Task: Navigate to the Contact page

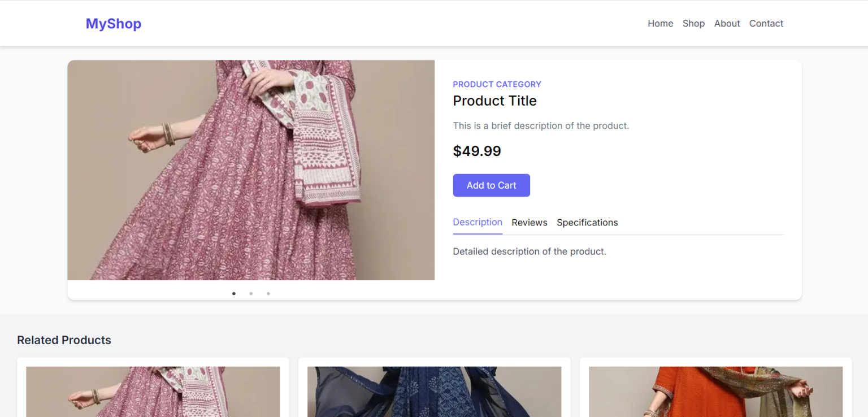Action: 766,23
